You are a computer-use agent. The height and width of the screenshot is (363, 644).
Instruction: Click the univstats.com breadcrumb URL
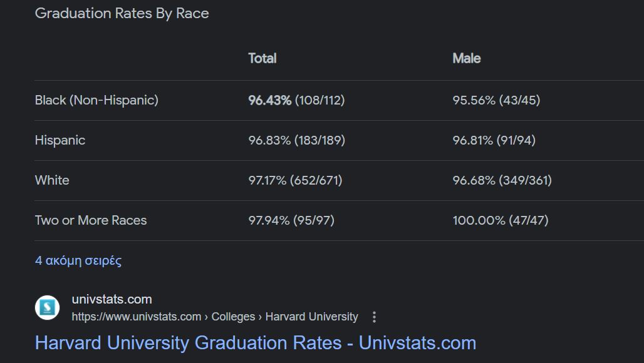pos(214,317)
